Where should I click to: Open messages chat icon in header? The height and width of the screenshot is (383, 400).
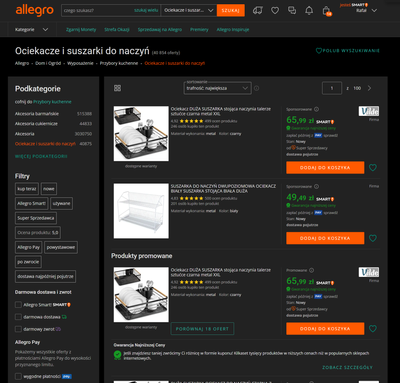coord(292,10)
